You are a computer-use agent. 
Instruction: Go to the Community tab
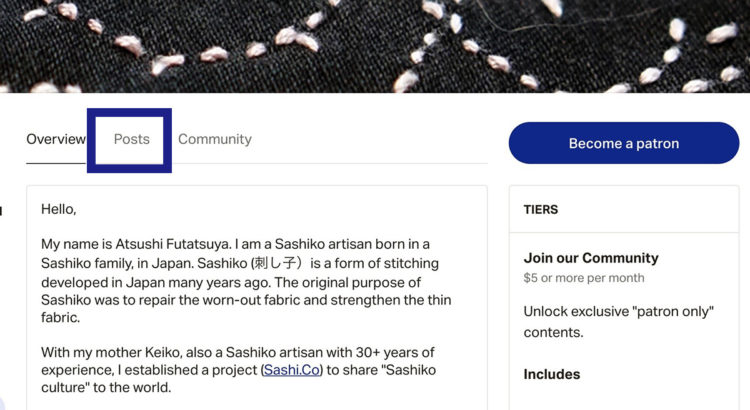pos(215,140)
